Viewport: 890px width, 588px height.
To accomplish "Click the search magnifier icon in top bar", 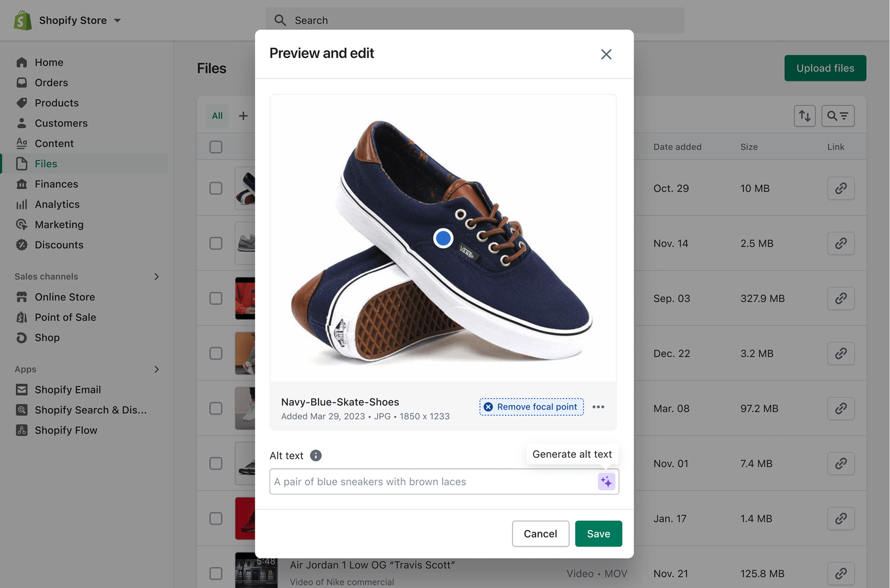I will coord(280,20).
